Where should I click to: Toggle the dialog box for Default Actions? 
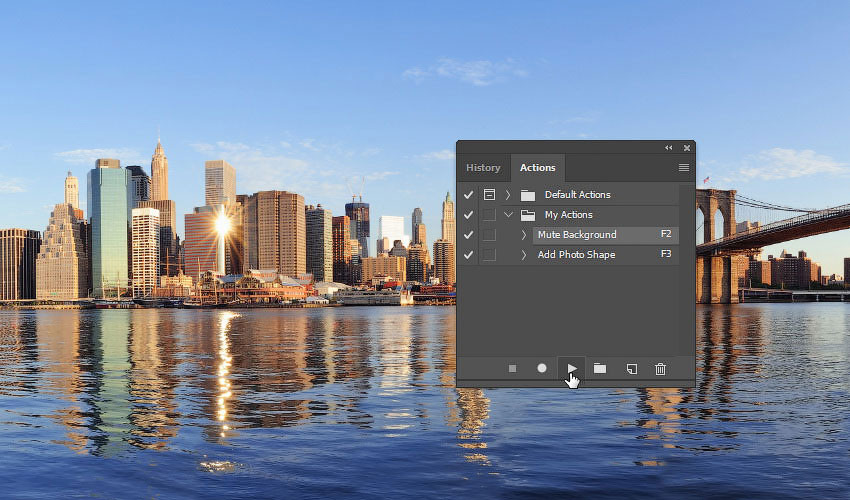click(x=489, y=194)
